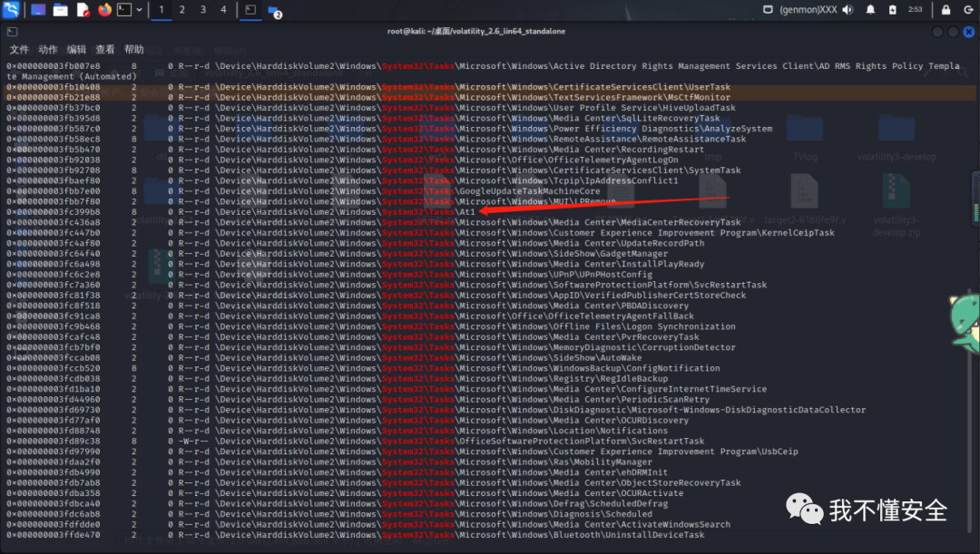
Task: Open the 编辑 menu
Action: 76,49
